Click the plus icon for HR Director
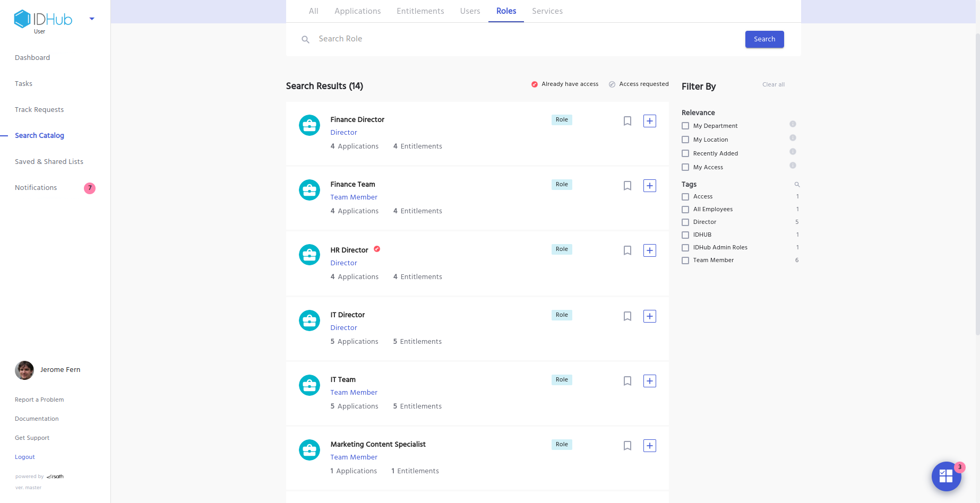This screenshot has width=980, height=503. pyautogui.click(x=649, y=250)
